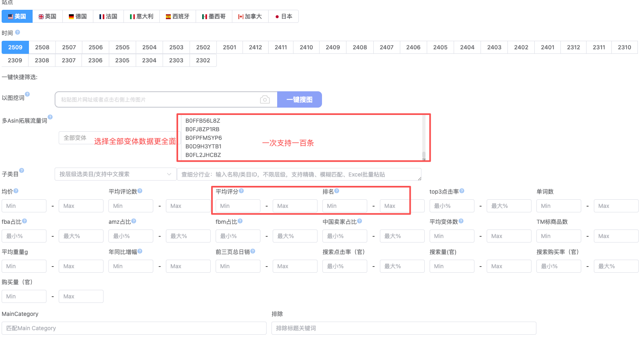Click help icon next to 时间 label
The image size is (644, 342).
click(x=18, y=32)
